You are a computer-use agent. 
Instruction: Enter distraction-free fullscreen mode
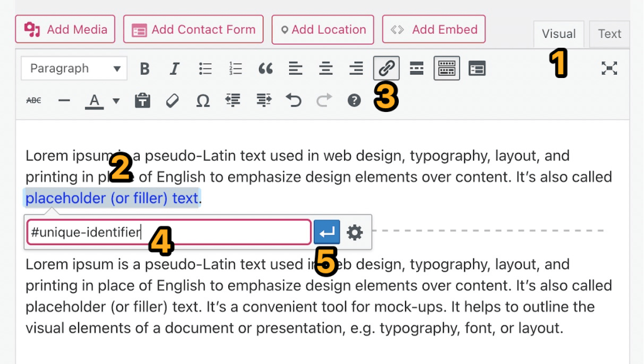coord(609,68)
